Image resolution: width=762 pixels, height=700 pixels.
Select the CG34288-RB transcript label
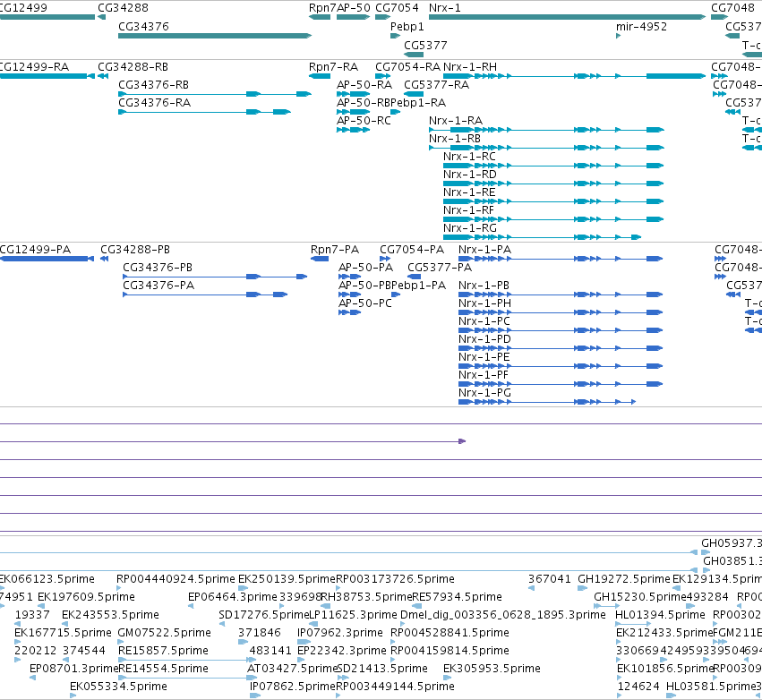point(133,66)
